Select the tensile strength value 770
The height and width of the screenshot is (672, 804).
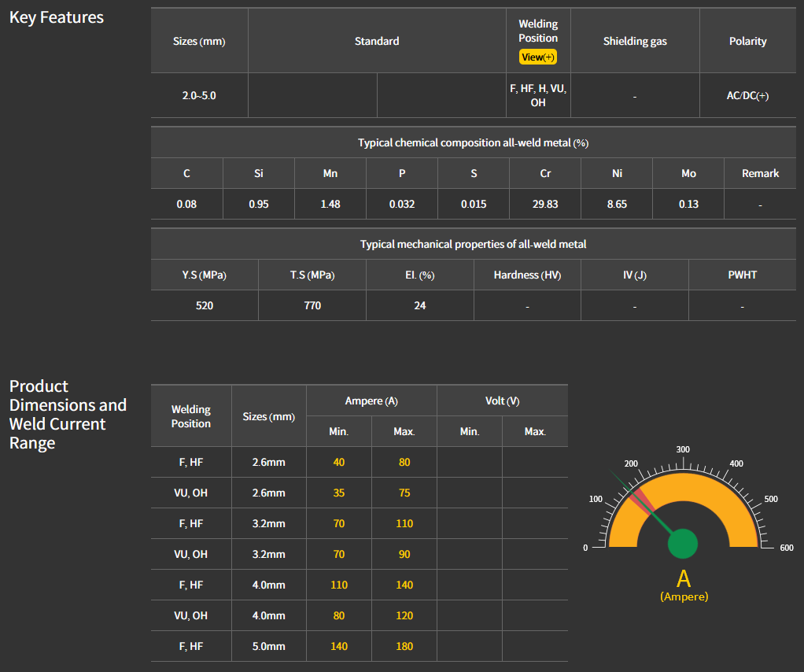click(312, 305)
